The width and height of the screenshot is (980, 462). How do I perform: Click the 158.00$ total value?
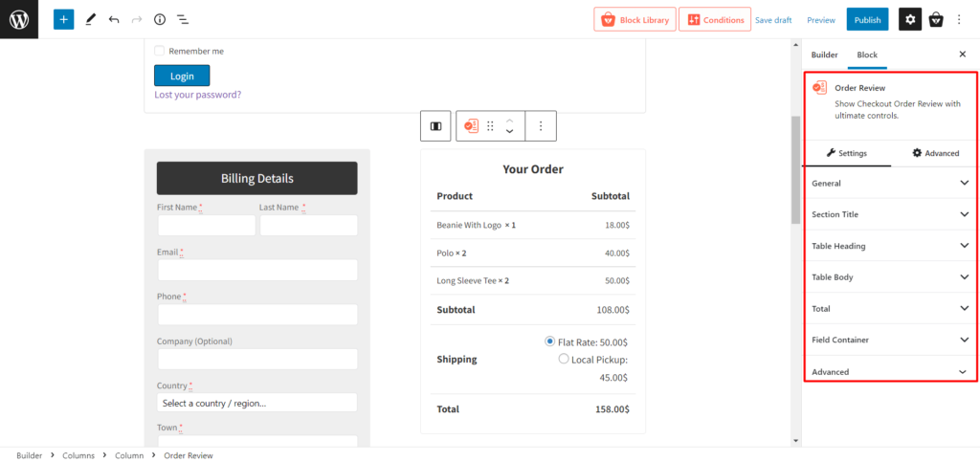point(612,409)
